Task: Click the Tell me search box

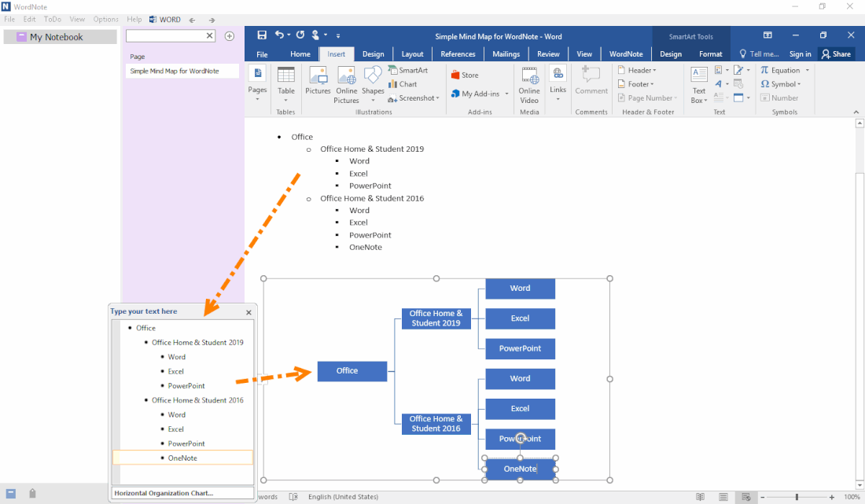Action: pyautogui.click(x=759, y=54)
